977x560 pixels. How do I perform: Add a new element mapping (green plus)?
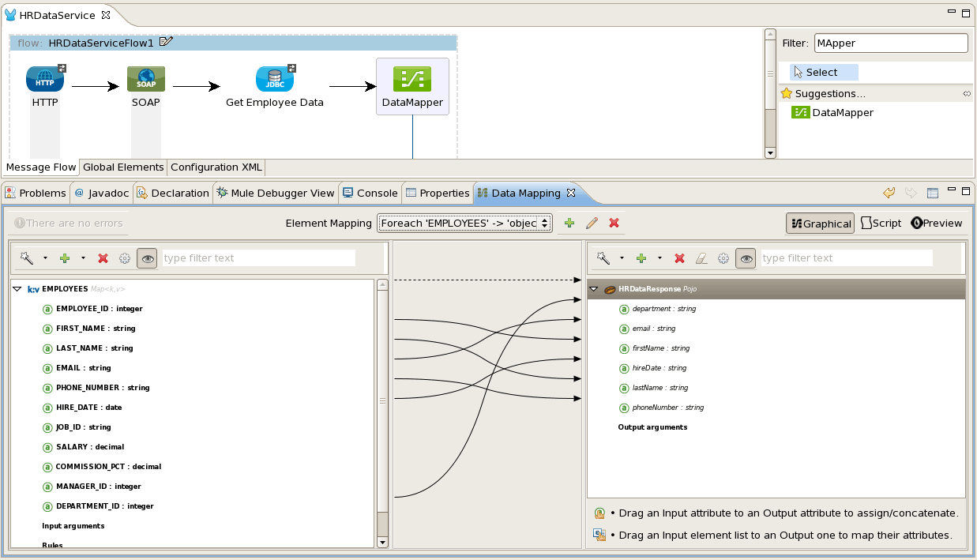click(x=569, y=224)
